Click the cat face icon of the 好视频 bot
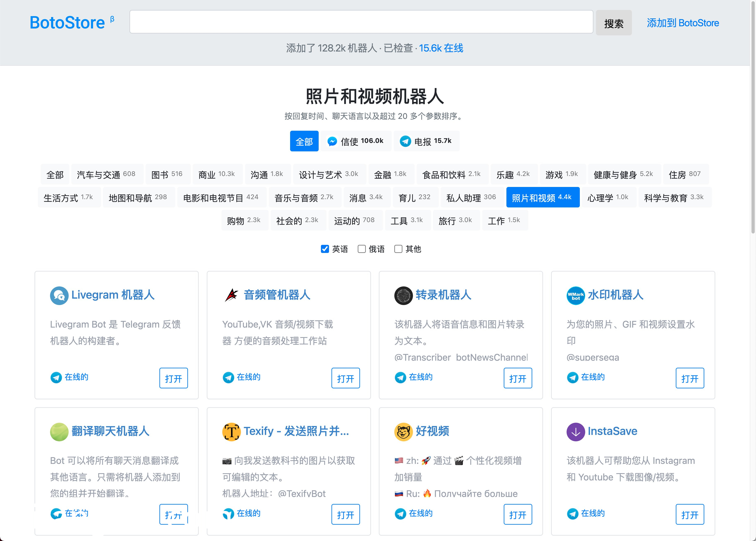 (403, 432)
